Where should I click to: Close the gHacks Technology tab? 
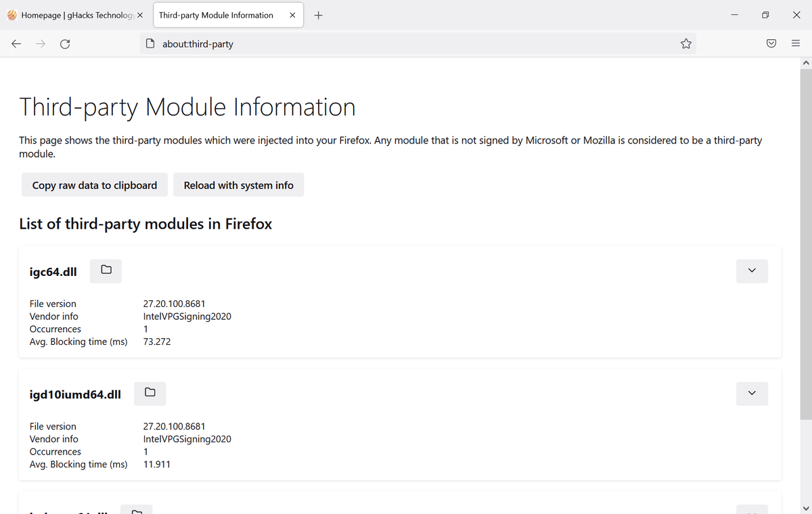pyautogui.click(x=139, y=15)
